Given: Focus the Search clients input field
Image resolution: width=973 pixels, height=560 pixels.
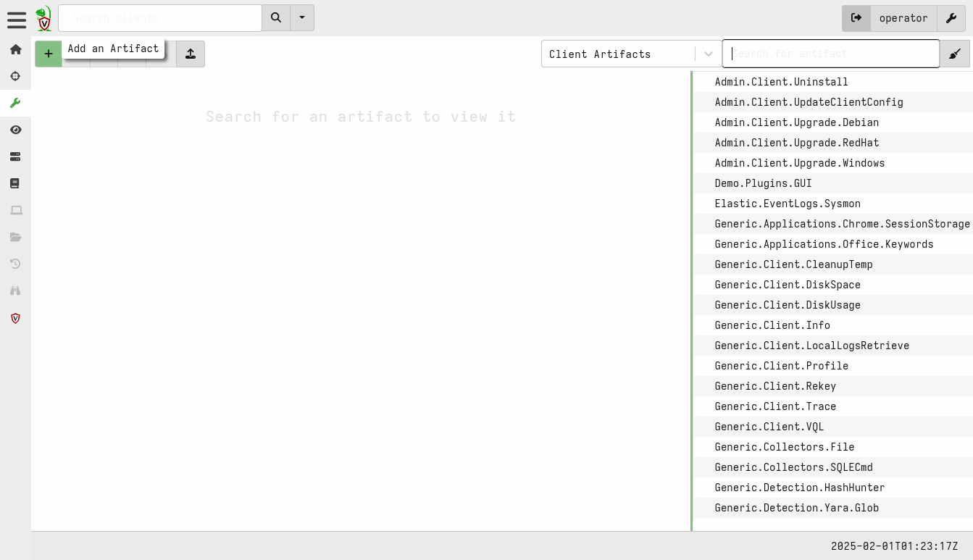Looking at the screenshot, I should point(160,18).
